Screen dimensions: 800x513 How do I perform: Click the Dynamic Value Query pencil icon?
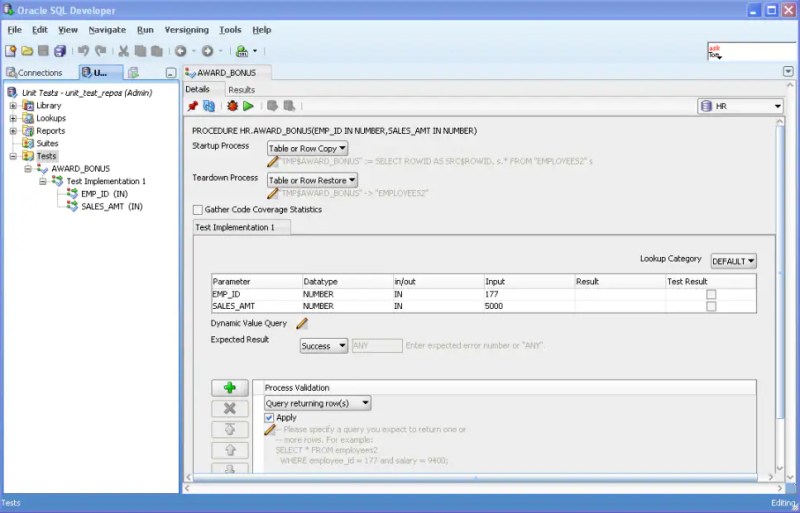(x=302, y=323)
